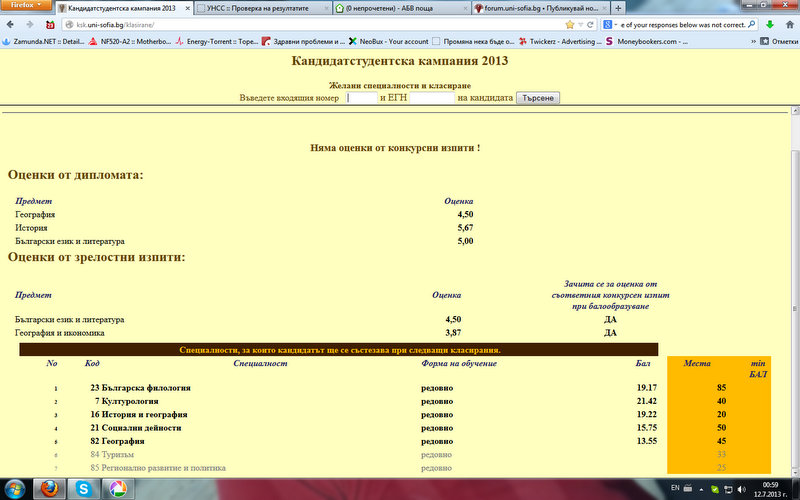Bookmark this page with the star icon

(569, 24)
